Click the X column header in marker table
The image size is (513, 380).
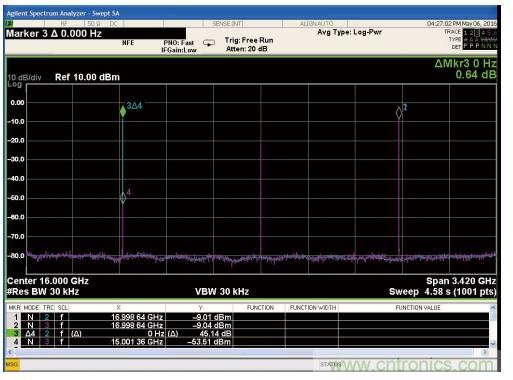click(118, 307)
